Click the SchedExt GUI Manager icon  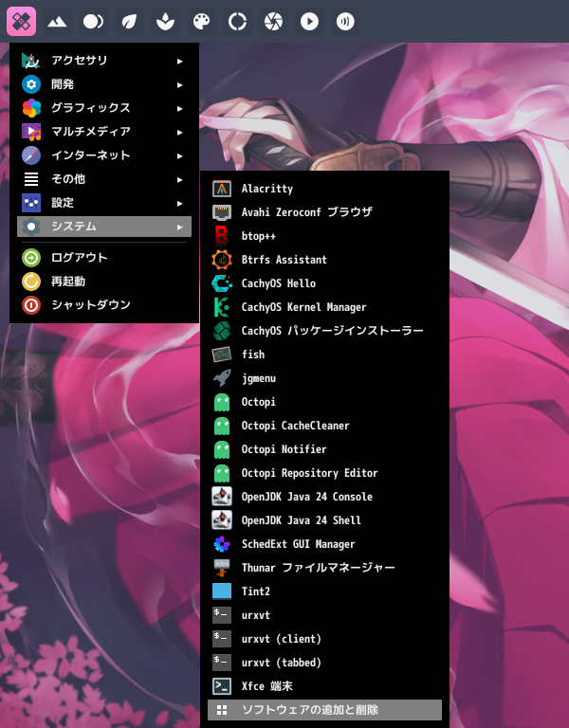(222, 544)
